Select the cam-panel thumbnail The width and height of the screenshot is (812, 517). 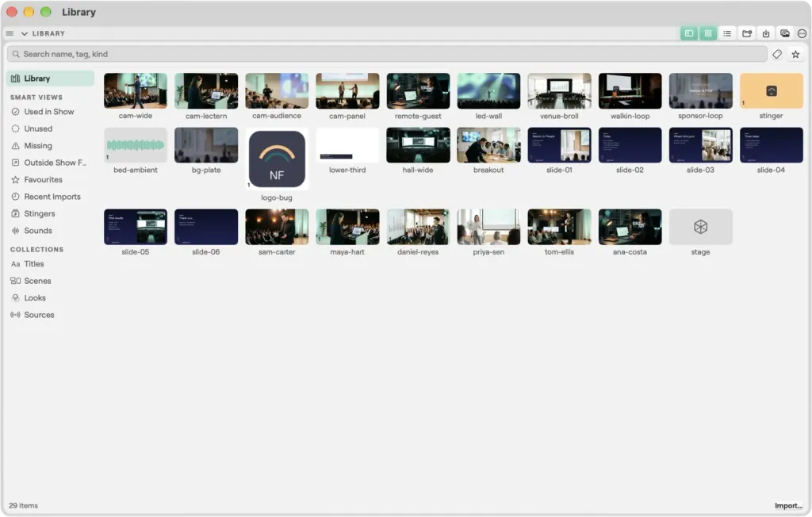(x=347, y=90)
